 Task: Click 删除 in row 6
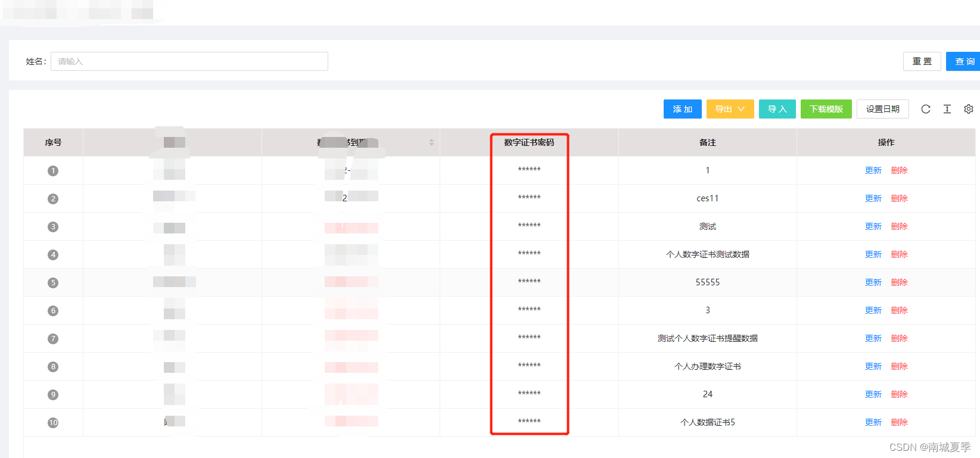tap(900, 310)
